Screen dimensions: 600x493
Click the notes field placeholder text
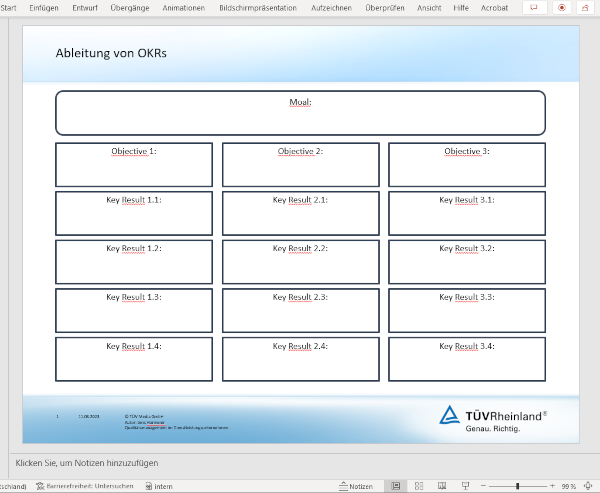tap(86, 463)
